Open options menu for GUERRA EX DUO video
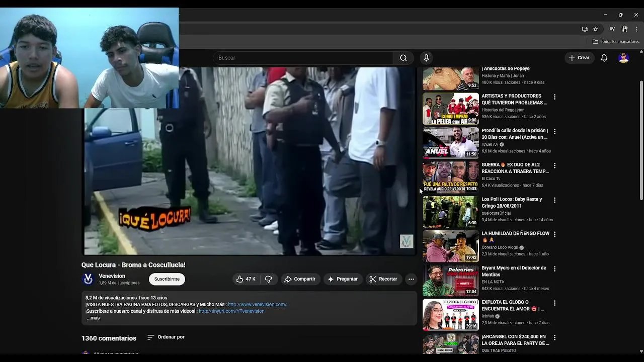 [x=554, y=165]
